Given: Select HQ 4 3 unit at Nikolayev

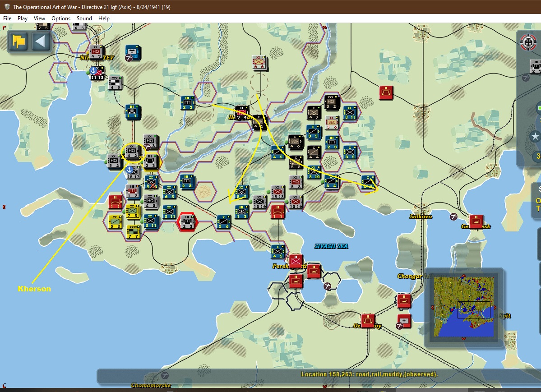Looking at the screenshot, I should (96, 52).
